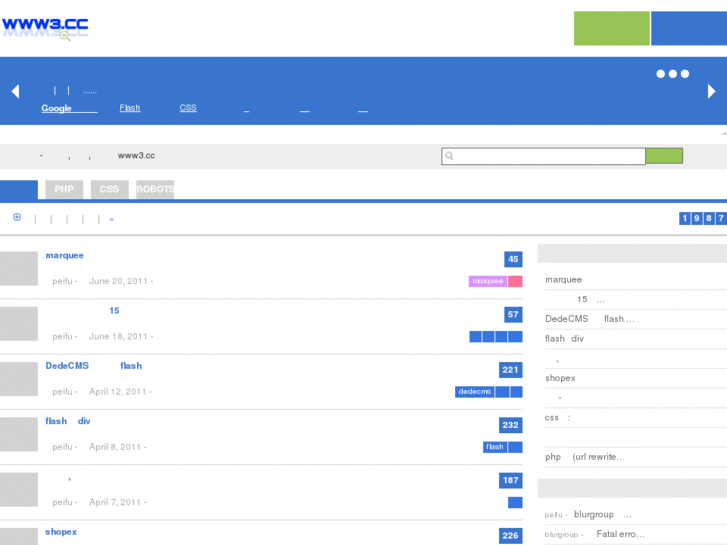Click the plus icon below tabs
Viewport: 727px width, 545px height.
[x=17, y=217]
